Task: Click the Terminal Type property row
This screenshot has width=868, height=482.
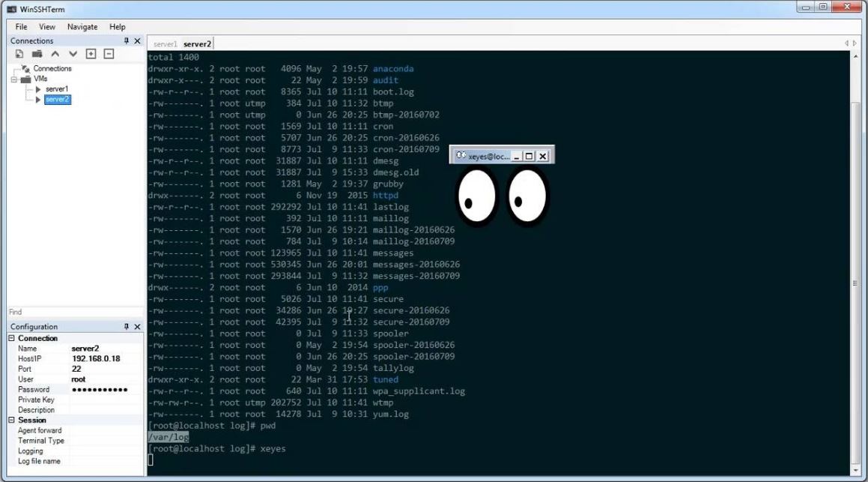Action: tap(76, 441)
